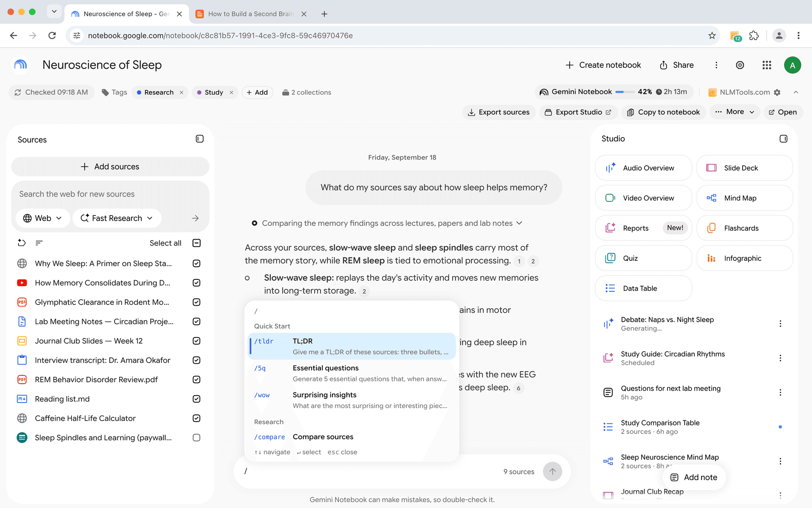Screen dimensions: 812x508
Task: Click the Gemini Notebook usage progress bar
Action: tap(625, 92)
